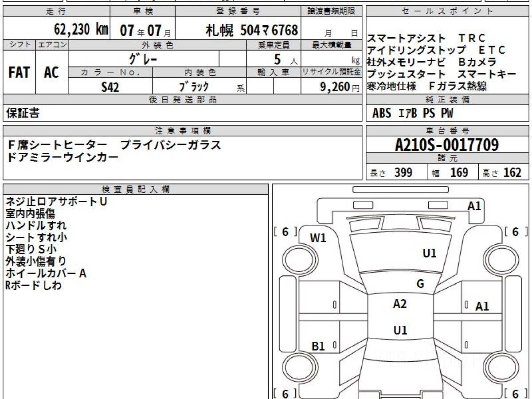Click the FAT shift value

[x=19, y=72]
